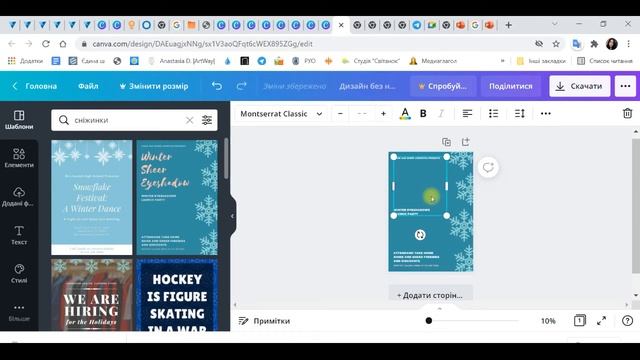Viewport: 640px width, 360px height.
Task: Reload the browser page
Action: pyautogui.click(x=46, y=44)
